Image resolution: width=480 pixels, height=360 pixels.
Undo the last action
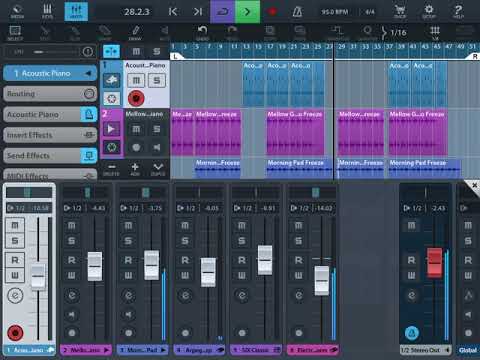[202, 33]
